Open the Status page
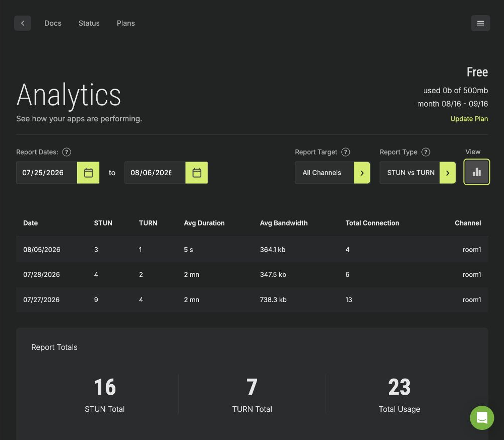The width and height of the screenshot is (504, 440). pos(89,23)
